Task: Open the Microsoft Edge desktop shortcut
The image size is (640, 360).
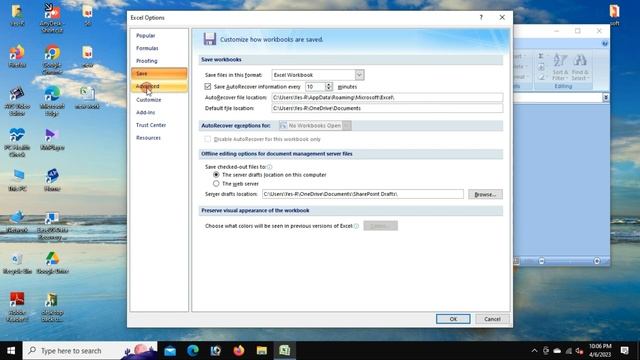Action: tap(52, 101)
